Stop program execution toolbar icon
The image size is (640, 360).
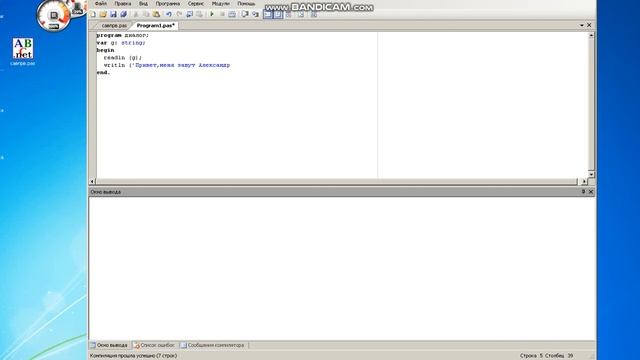222,14
